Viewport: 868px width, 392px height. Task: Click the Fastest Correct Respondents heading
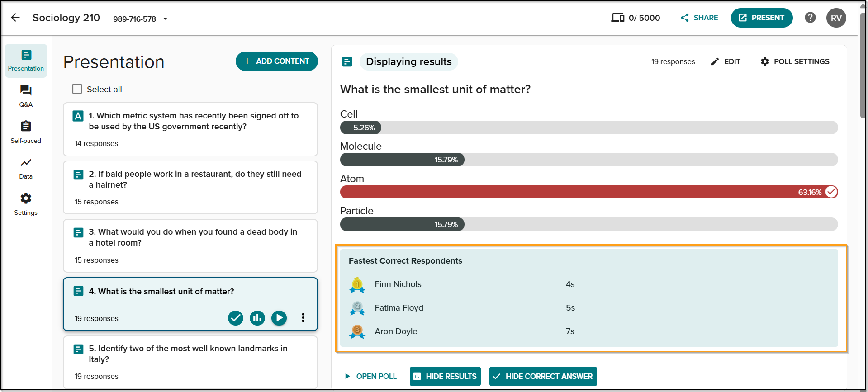point(405,261)
